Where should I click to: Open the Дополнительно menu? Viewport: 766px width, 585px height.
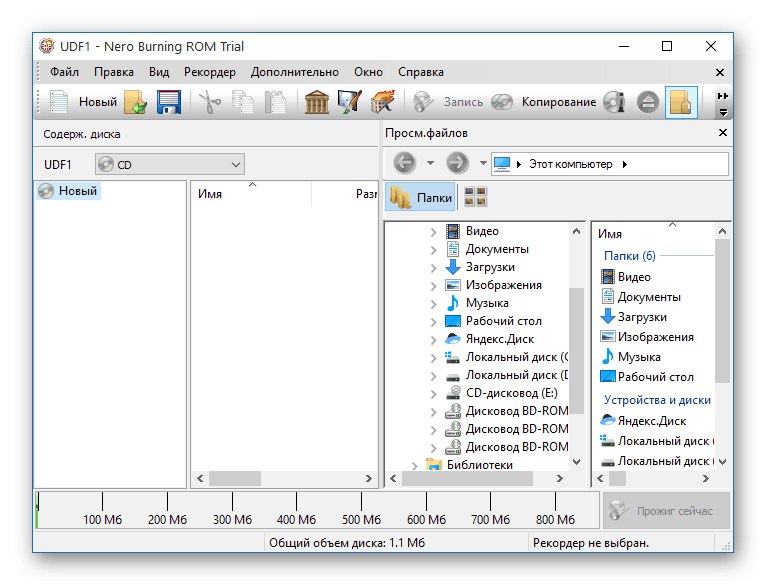tap(295, 72)
